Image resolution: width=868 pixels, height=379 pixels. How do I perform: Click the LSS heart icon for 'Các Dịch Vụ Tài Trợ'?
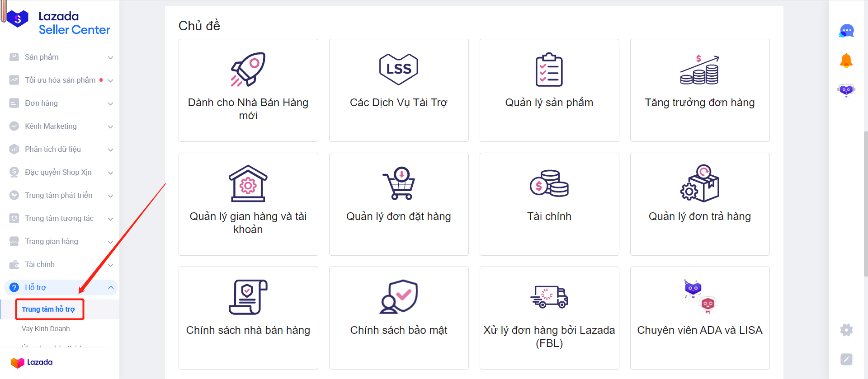click(398, 69)
